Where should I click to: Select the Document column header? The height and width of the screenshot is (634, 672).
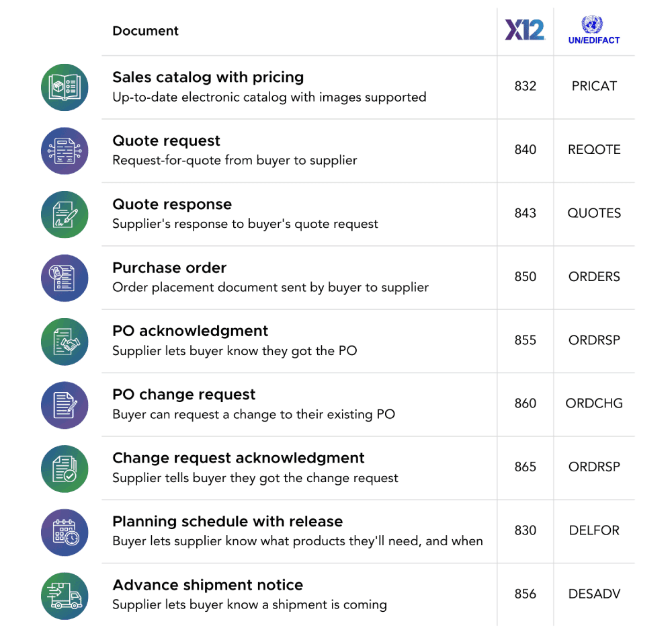point(145,31)
